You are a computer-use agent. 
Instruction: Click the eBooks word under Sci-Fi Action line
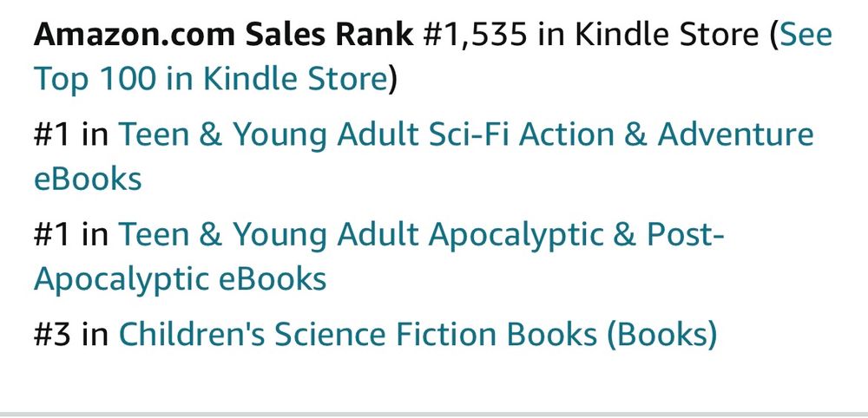88,179
